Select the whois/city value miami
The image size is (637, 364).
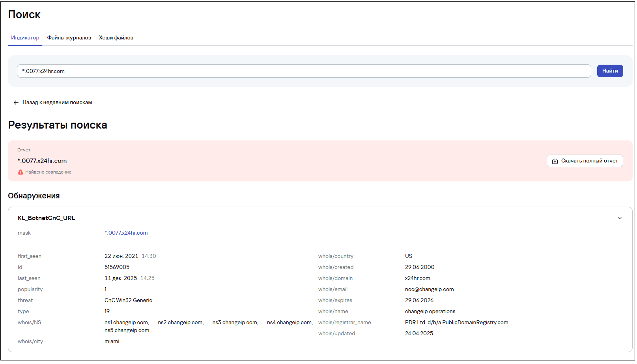click(x=112, y=342)
